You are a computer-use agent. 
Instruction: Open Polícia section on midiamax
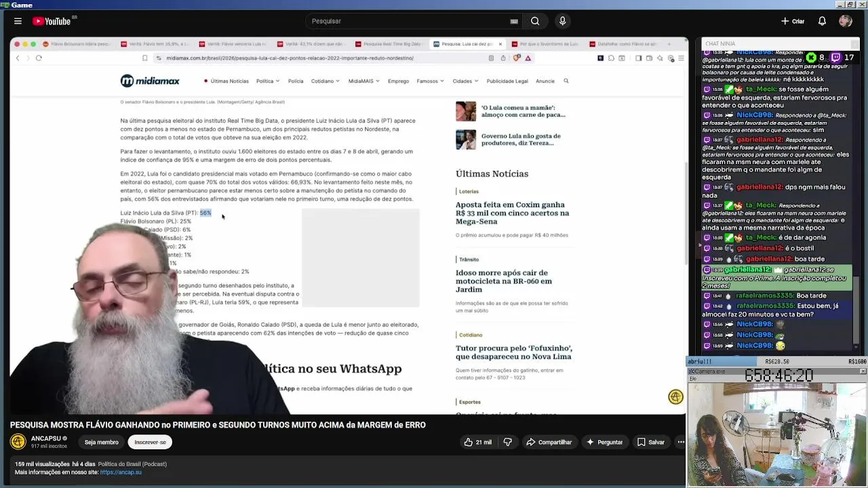coord(296,81)
